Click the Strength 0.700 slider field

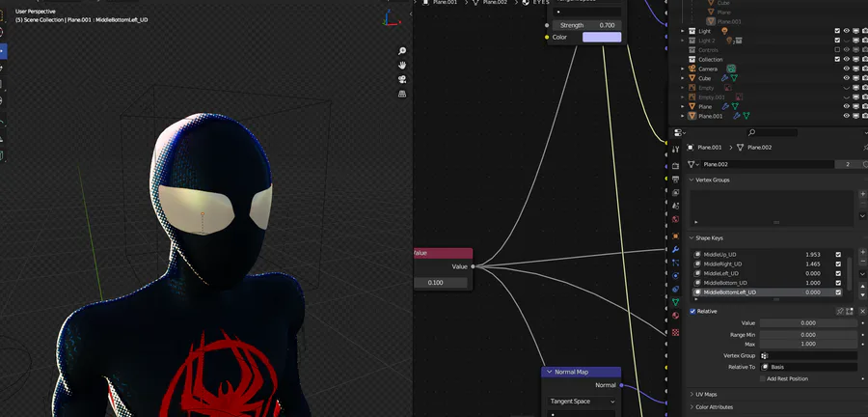586,25
